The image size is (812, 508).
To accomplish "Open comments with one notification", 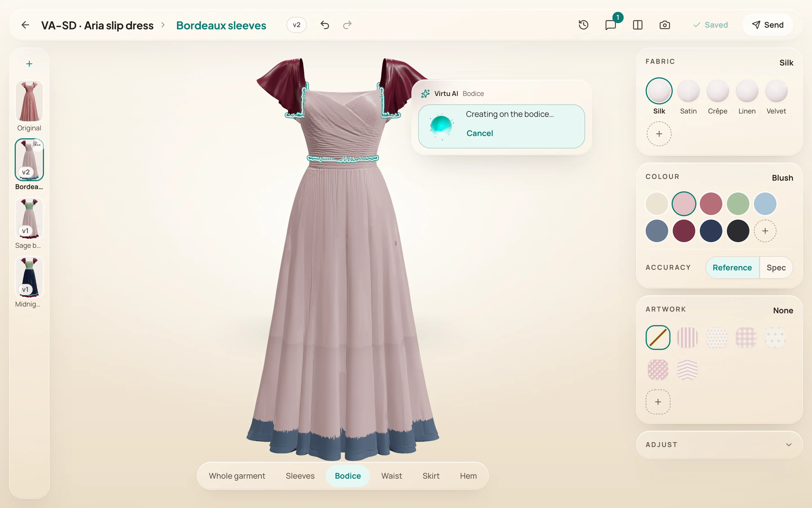I will click(611, 25).
